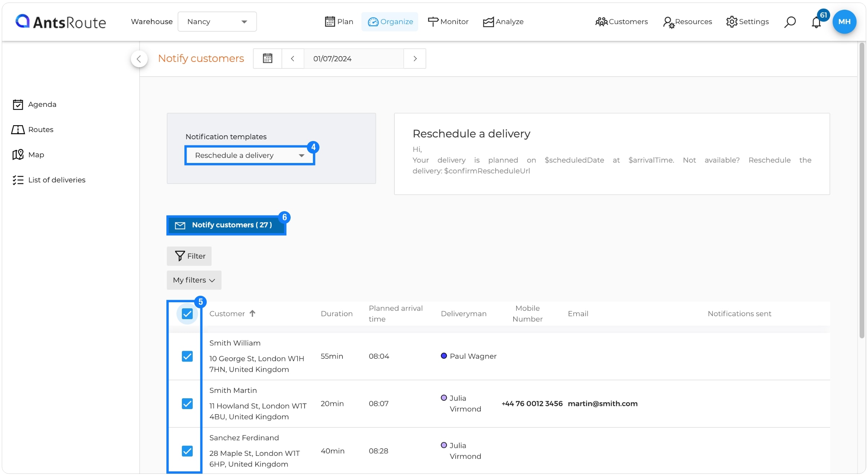Go to next day arrow
868x476 pixels.
click(x=415, y=58)
